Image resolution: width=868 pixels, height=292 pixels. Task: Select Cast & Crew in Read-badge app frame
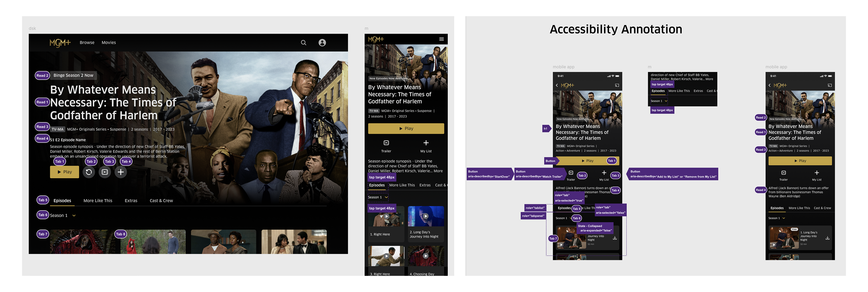pos(822,208)
